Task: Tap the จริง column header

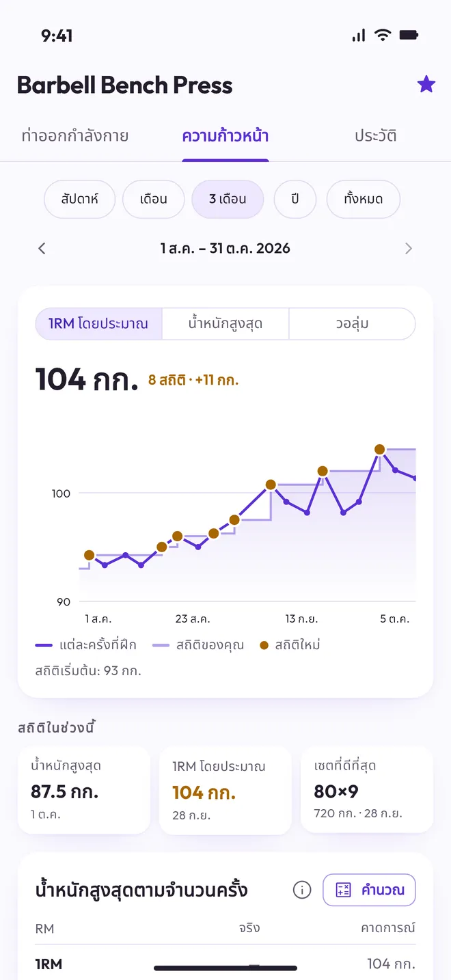Action: [249, 928]
